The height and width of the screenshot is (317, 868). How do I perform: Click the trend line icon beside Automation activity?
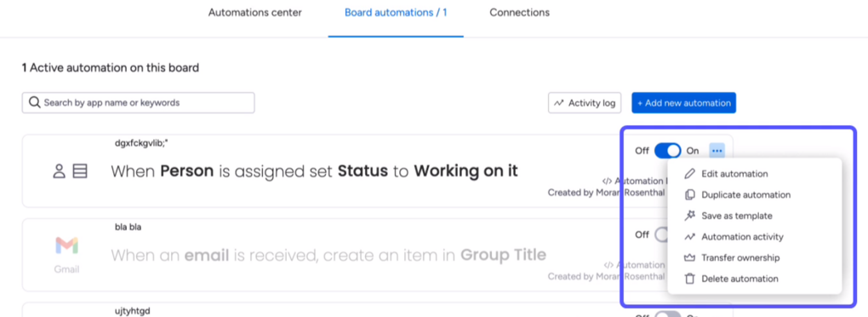pyautogui.click(x=689, y=237)
